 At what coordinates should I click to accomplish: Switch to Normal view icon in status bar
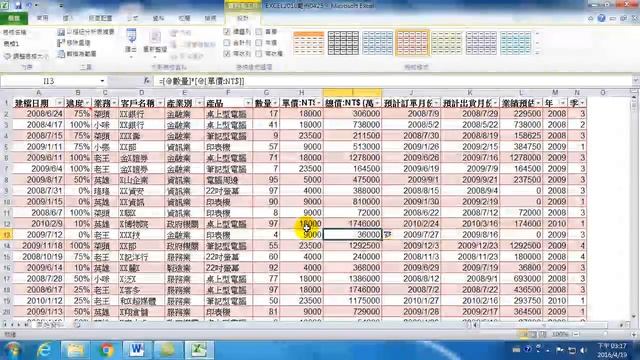tap(523, 334)
